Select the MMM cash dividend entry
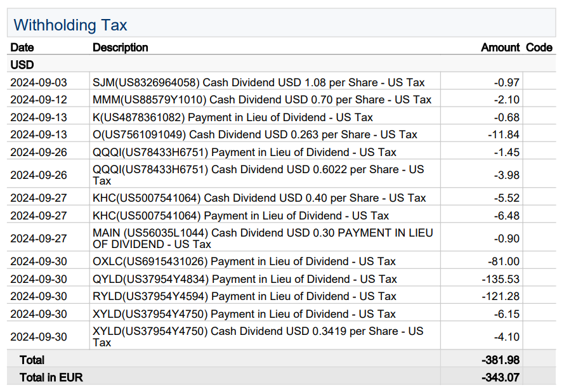 tap(261, 100)
